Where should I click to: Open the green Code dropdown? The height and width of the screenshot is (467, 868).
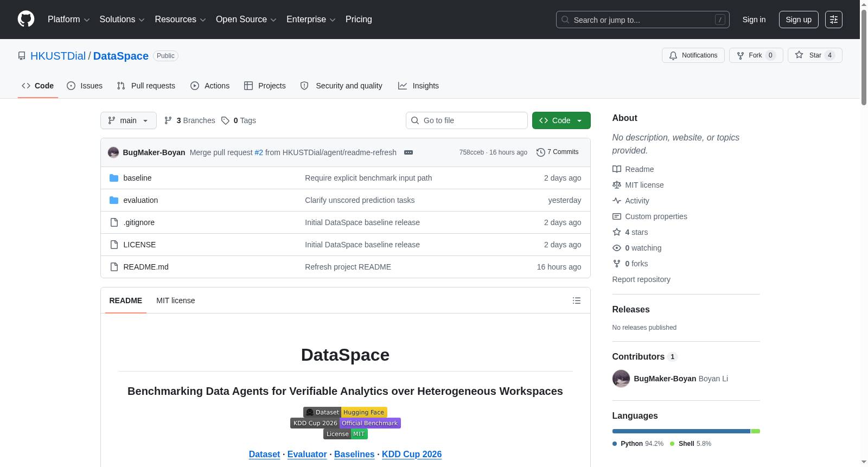561,120
